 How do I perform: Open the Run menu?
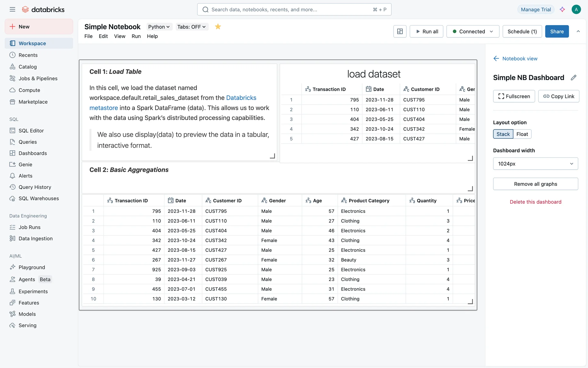pos(136,36)
